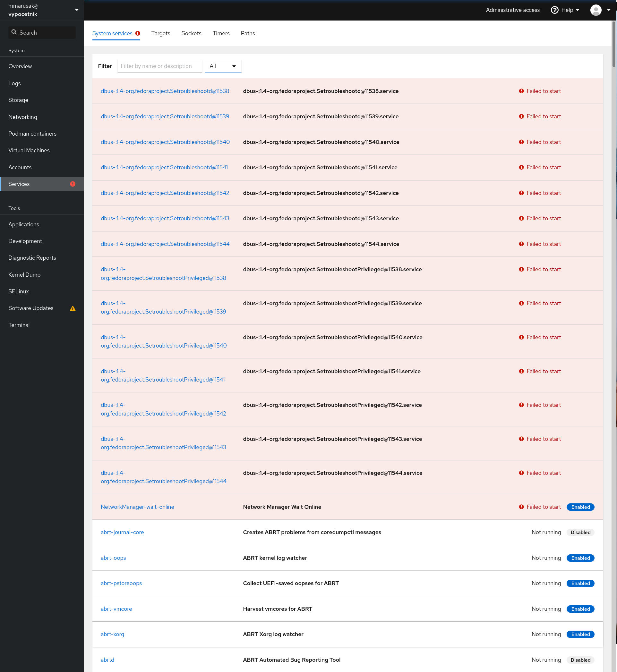This screenshot has height=672, width=617.
Task: Toggle the Enabled pill for abrt-oops
Action: pyautogui.click(x=580, y=558)
